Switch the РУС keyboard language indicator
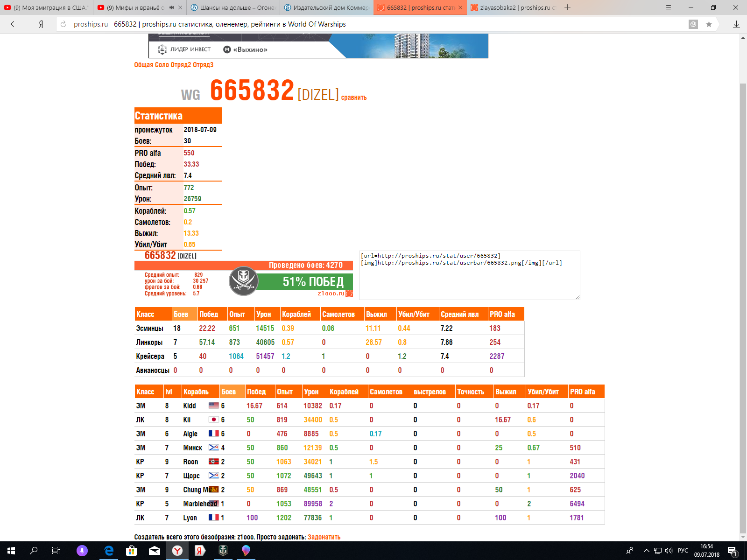 coord(683,551)
